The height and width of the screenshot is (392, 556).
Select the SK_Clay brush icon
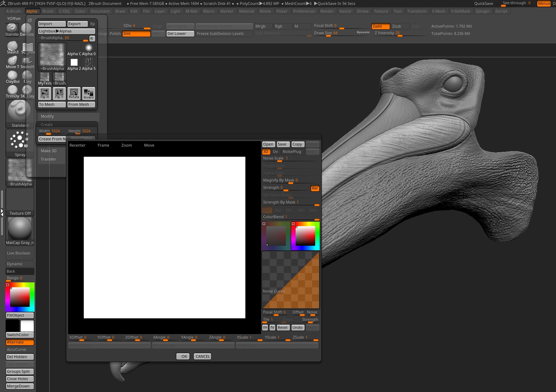click(27, 91)
